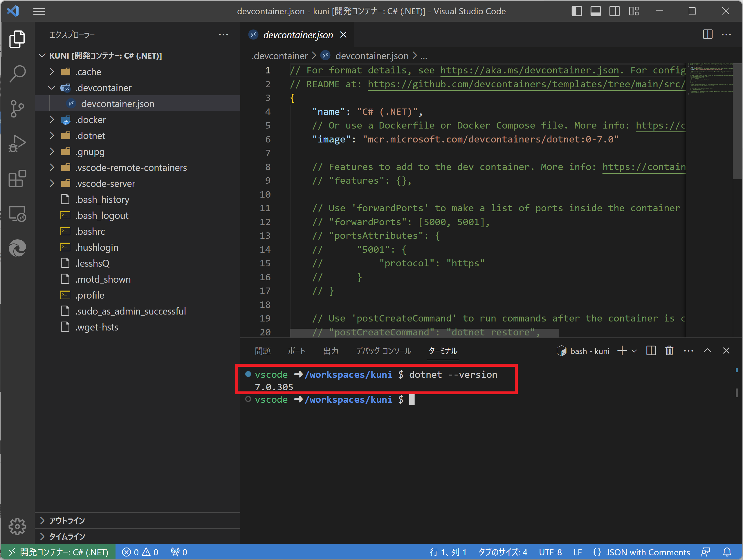Open the Manage settings gear
The image size is (743, 560).
(17, 526)
